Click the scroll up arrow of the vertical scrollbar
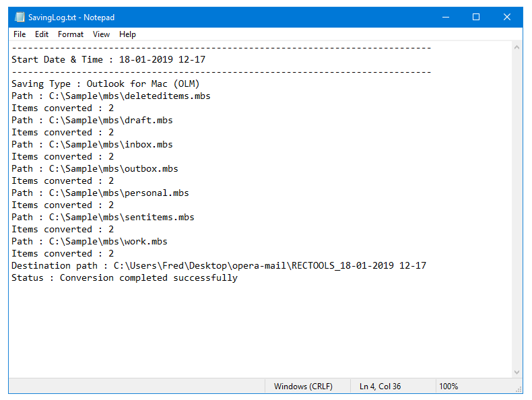532x400 pixels. [x=517, y=48]
